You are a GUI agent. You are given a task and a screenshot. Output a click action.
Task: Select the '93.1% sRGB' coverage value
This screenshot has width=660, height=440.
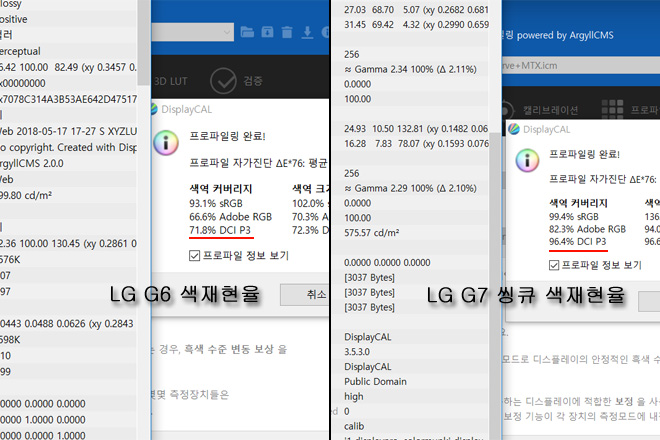[216, 203]
